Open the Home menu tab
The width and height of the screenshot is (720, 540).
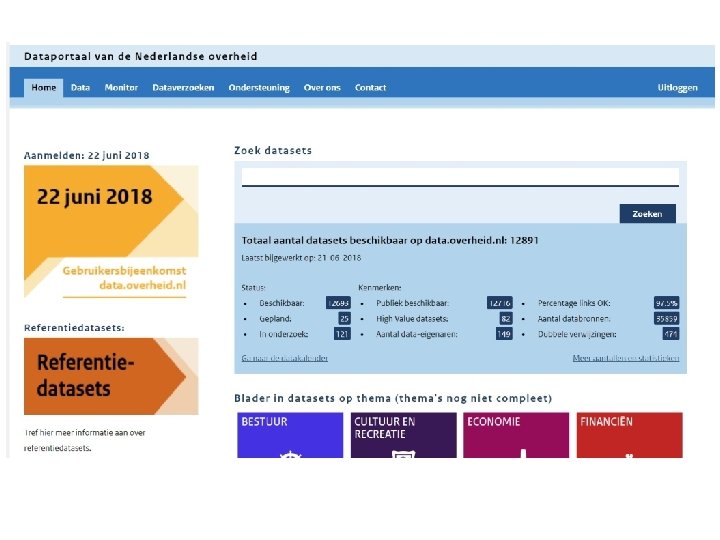click(x=44, y=88)
